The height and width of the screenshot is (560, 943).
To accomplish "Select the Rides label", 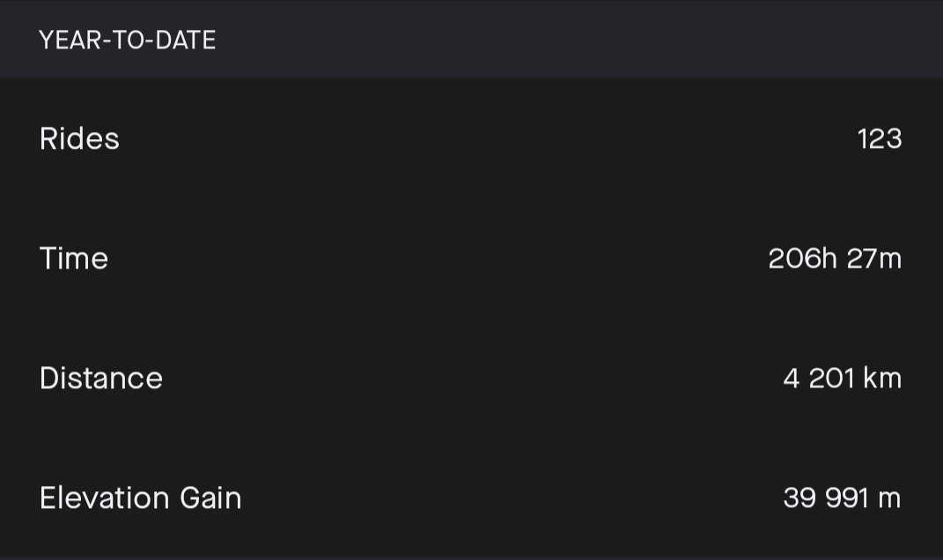I will (79, 139).
